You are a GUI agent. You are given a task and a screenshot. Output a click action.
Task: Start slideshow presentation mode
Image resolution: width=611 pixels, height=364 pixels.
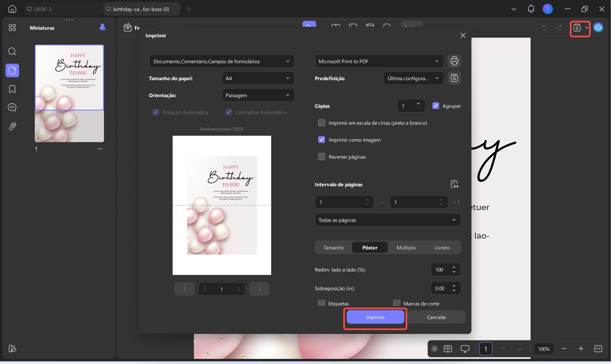click(x=465, y=348)
